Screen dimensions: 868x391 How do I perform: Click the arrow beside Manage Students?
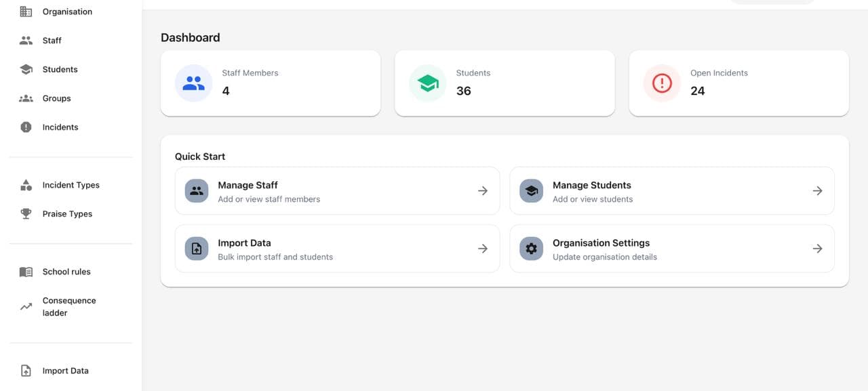point(817,190)
